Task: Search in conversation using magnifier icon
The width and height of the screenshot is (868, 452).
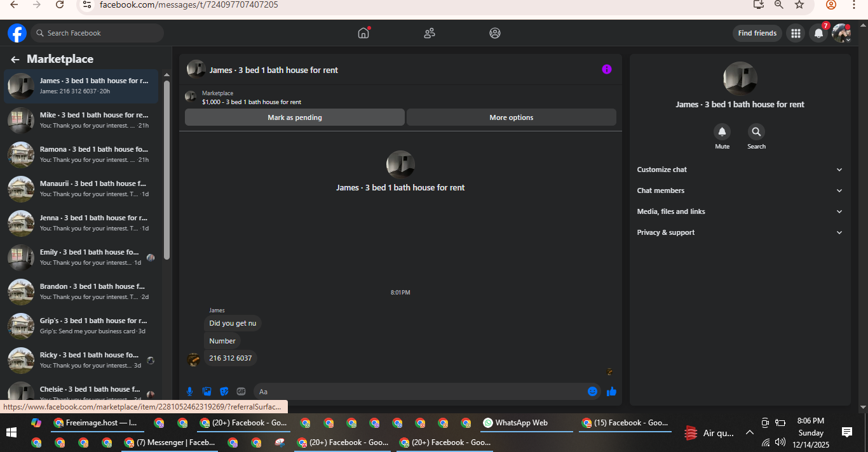Action: click(756, 132)
